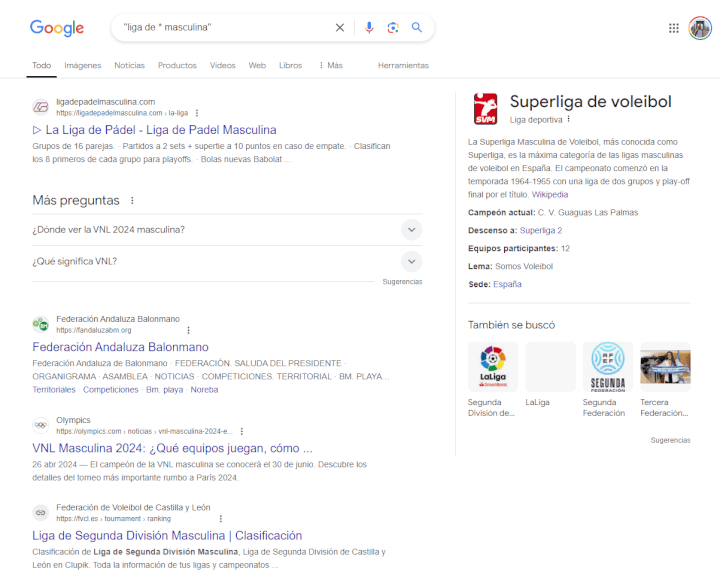This screenshot has height=584, width=720.
Task: Follow the Wikipedia link in knowledge panel
Action: point(550,195)
